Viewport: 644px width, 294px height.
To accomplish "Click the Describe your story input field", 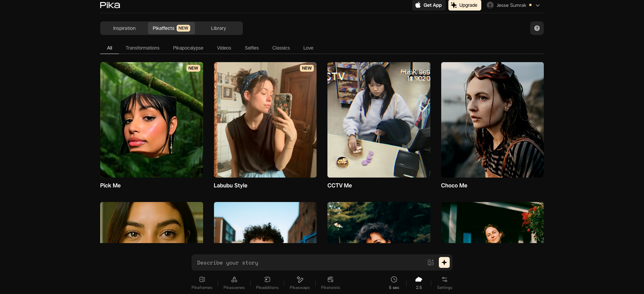I will click(306, 262).
